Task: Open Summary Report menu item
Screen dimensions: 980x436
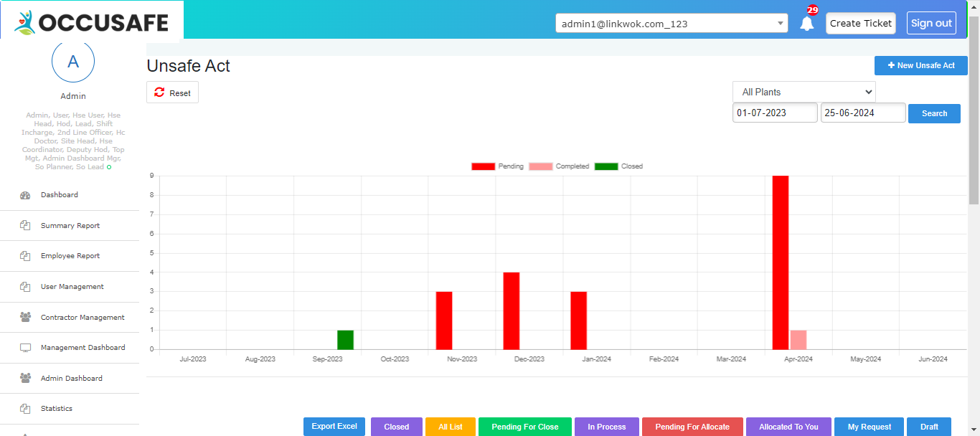Action: [x=70, y=226]
